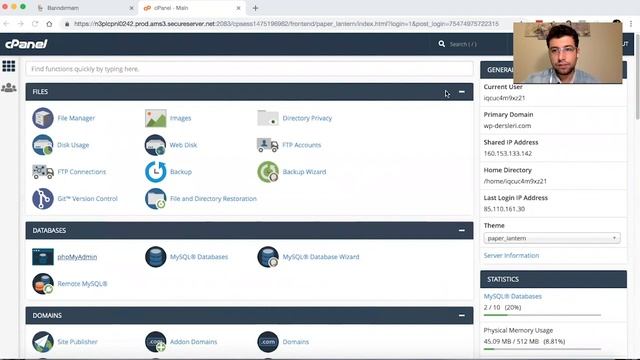Open the Web Disk icon
This screenshot has width=640, height=360.
[x=156, y=145]
